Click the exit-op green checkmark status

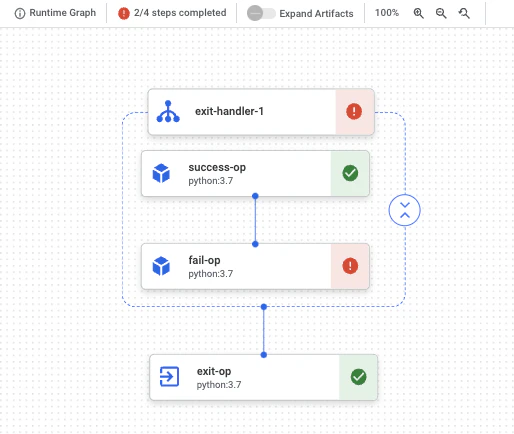[358, 377]
